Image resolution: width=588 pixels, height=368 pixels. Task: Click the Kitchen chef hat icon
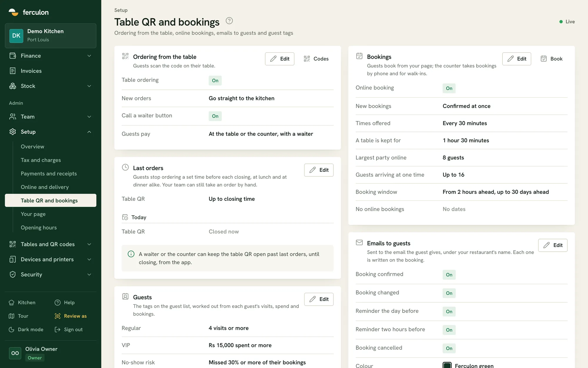[11, 302]
